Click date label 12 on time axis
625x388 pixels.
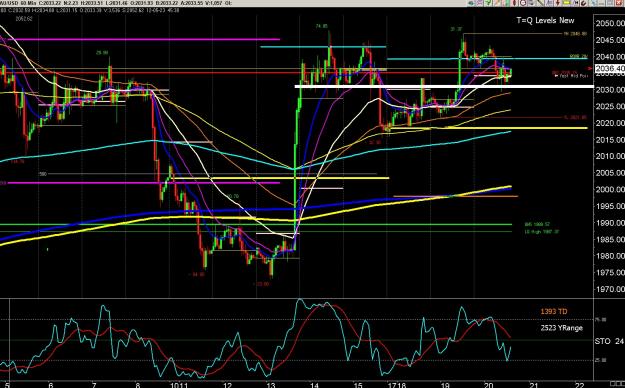[227, 385]
